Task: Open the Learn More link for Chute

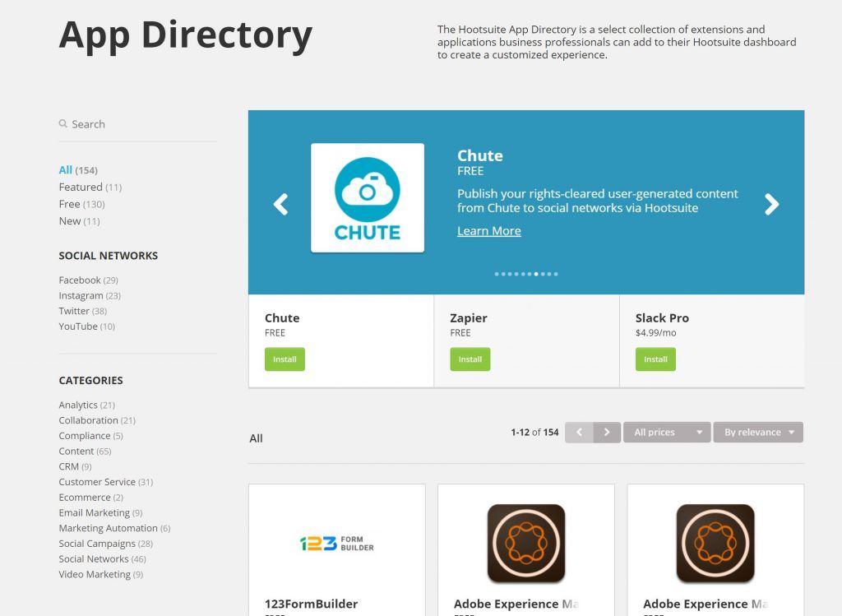Action: tap(488, 231)
